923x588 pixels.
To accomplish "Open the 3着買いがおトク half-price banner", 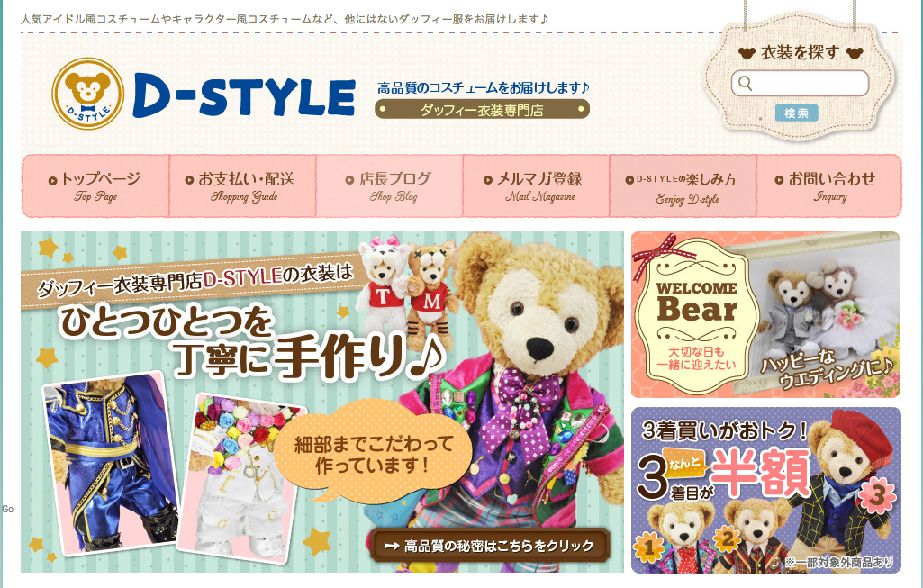I will coord(765,490).
